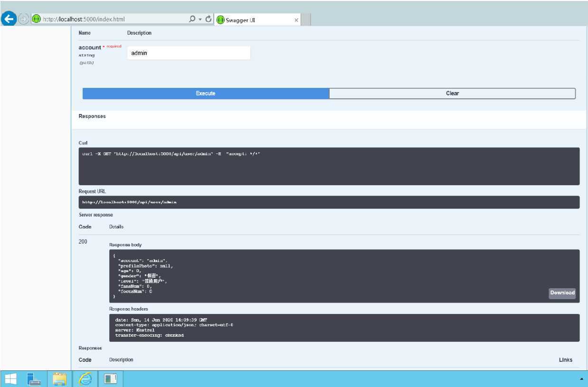The image size is (588, 387).
Task: Open the last pinned taskbar application
Action: 110,378
